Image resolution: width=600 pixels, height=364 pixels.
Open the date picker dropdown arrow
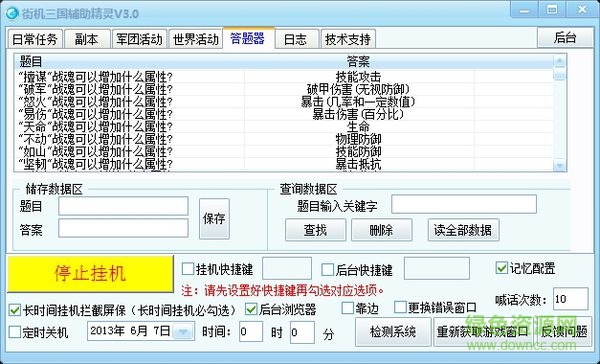pyautogui.click(x=183, y=331)
